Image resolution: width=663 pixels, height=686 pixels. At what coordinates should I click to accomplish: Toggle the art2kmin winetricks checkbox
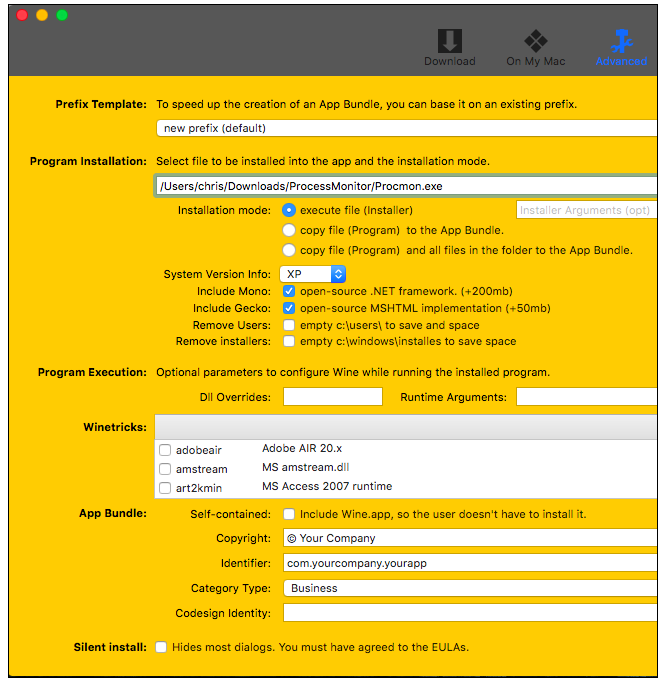click(x=165, y=488)
